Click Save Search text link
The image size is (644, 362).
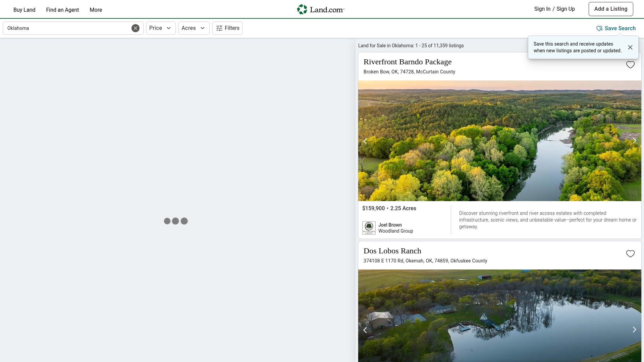coord(620,28)
